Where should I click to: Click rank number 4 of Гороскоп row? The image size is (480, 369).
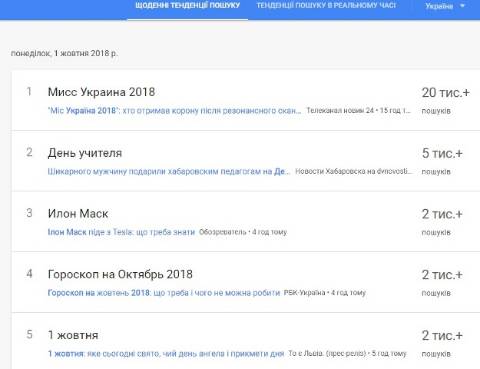click(x=29, y=274)
